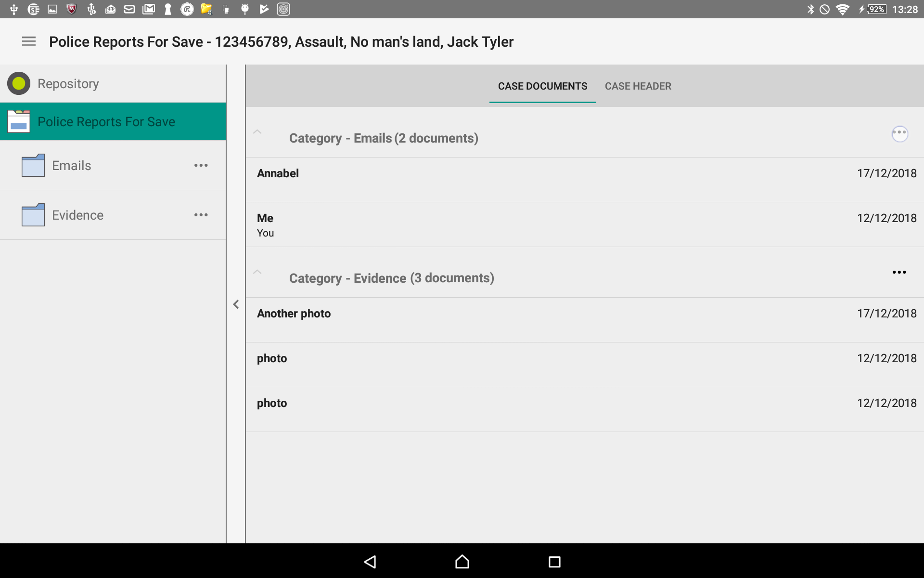Tap the Wi-Fi icon in the status bar
The height and width of the screenshot is (578, 924).
click(x=843, y=9)
